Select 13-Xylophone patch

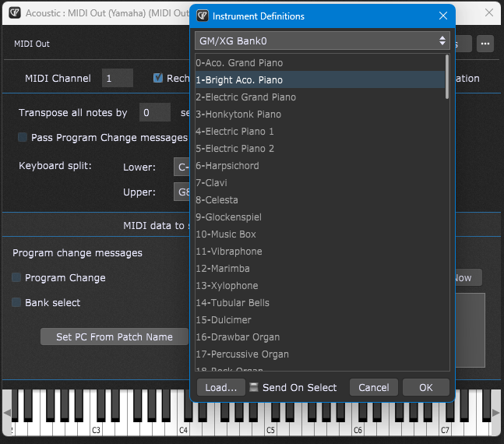coord(320,286)
